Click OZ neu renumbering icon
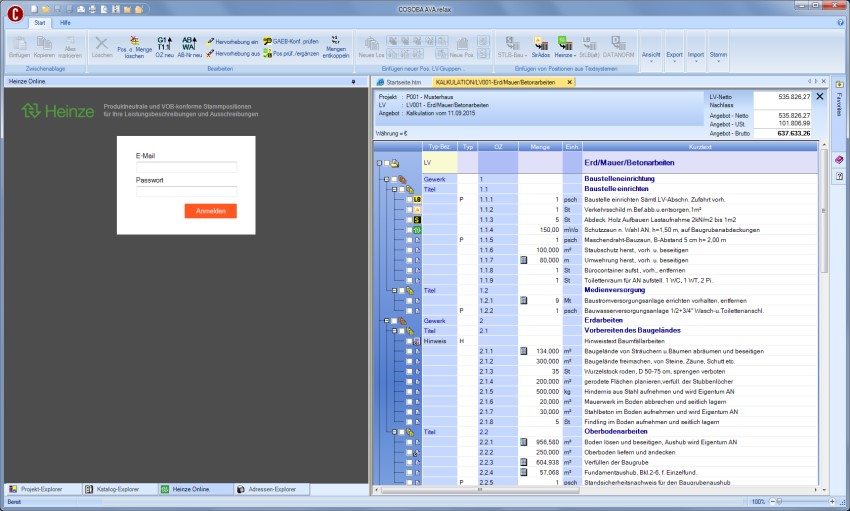 (164, 48)
